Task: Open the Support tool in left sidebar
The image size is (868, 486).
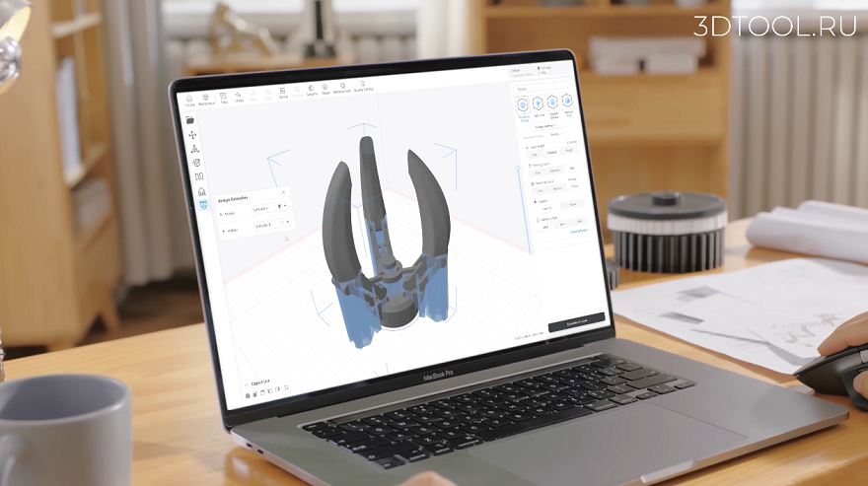Action: [201, 191]
